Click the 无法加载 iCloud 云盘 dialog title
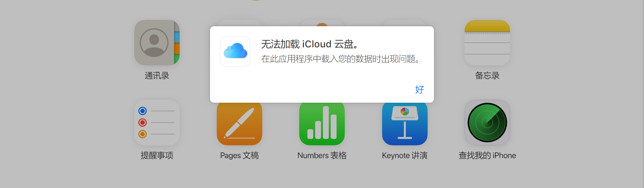The height and width of the screenshot is (188, 644). click(310, 44)
